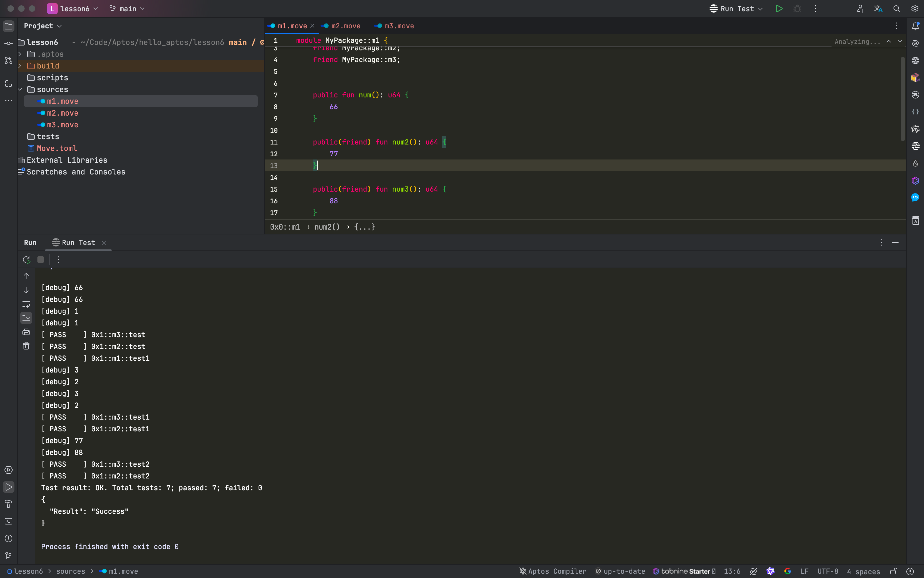Jump up the stack trace arrow
This screenshot has width=924, height=578.
point(26,276)
